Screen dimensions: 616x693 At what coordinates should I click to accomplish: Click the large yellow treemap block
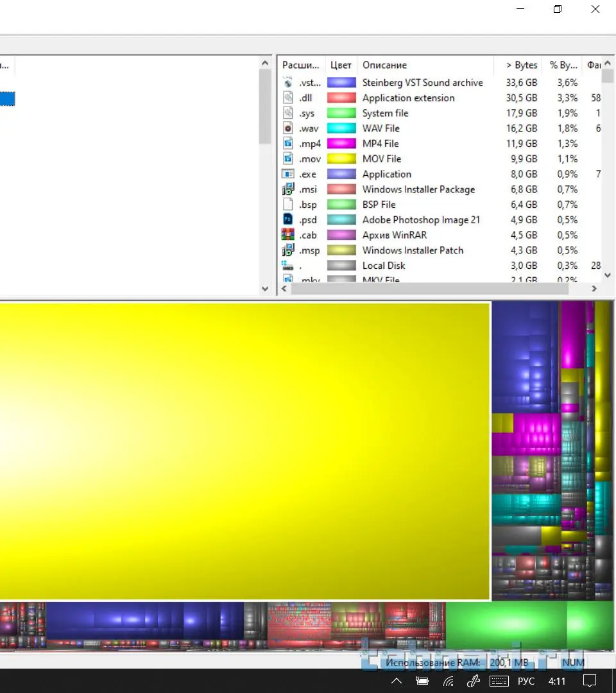244,451
